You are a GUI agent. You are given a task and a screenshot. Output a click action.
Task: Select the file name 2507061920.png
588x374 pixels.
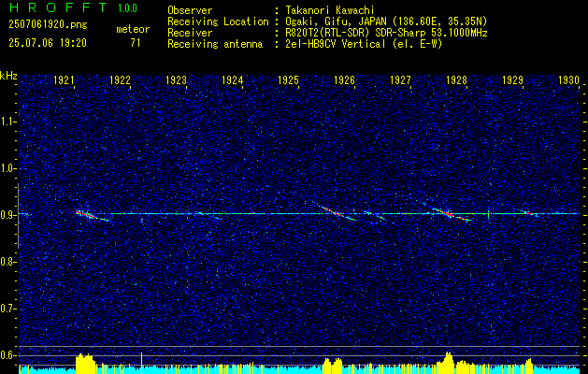[x=48, y=24]
